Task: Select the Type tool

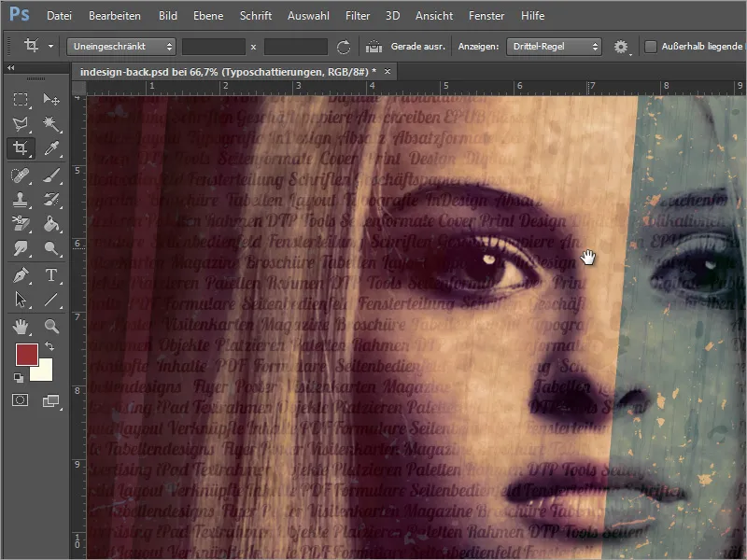Action: 51,275
